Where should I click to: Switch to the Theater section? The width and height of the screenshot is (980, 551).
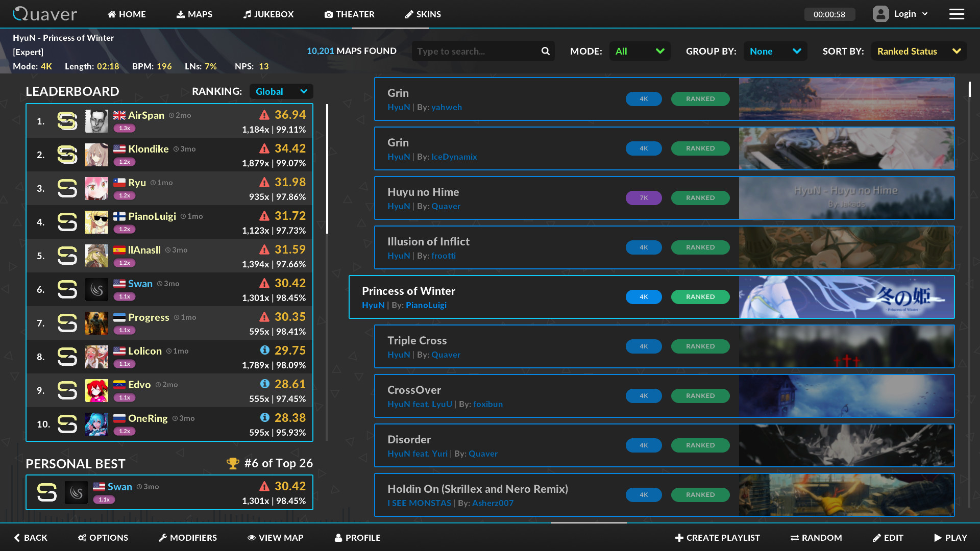pyautogui.click(x=349, y=14)
